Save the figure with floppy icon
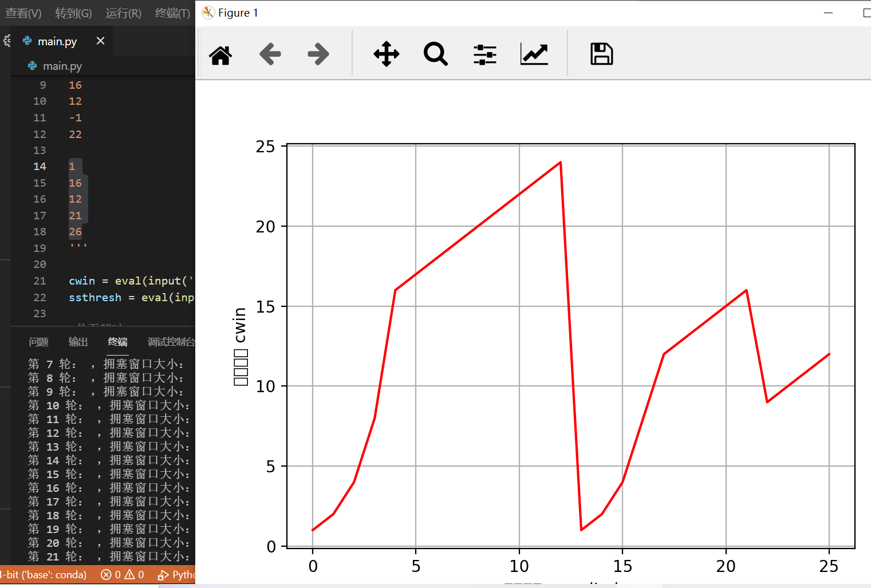Screen dimensions: 871x588 (x=602, y=54)
